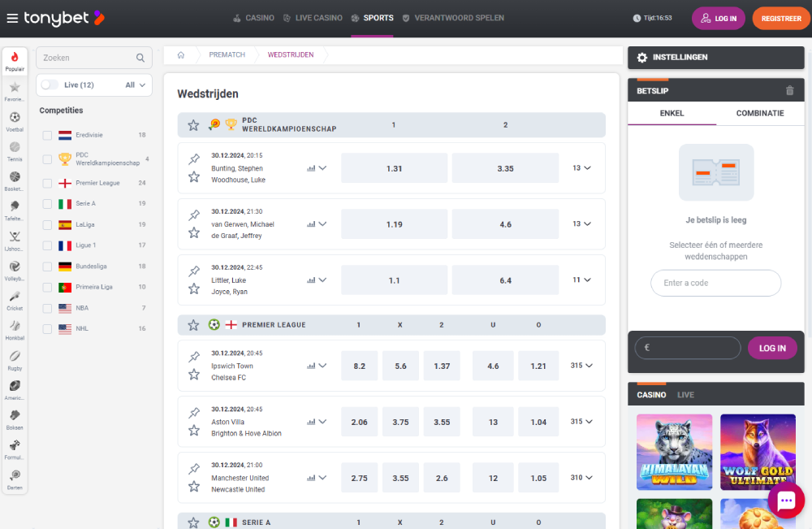Focus the Zoeken search field
This screenshot has height=529, width=812.
[x=94, y=58]
